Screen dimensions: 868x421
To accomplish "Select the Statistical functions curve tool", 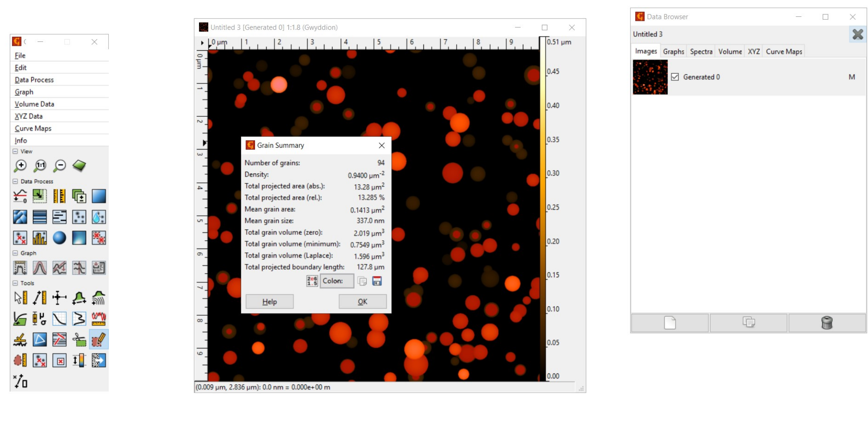I will click(60, 318).
